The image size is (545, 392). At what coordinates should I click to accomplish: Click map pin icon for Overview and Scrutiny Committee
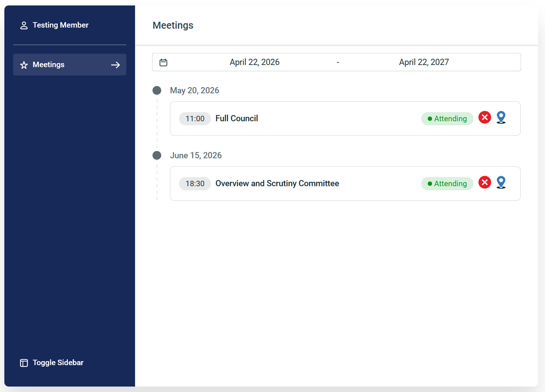click(501, 183)
